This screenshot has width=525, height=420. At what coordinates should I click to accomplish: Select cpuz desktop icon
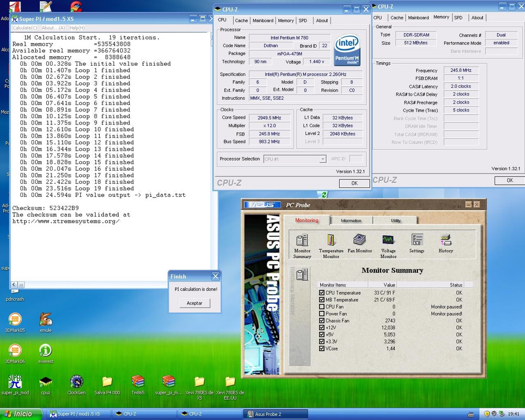[x=46, y=385]
